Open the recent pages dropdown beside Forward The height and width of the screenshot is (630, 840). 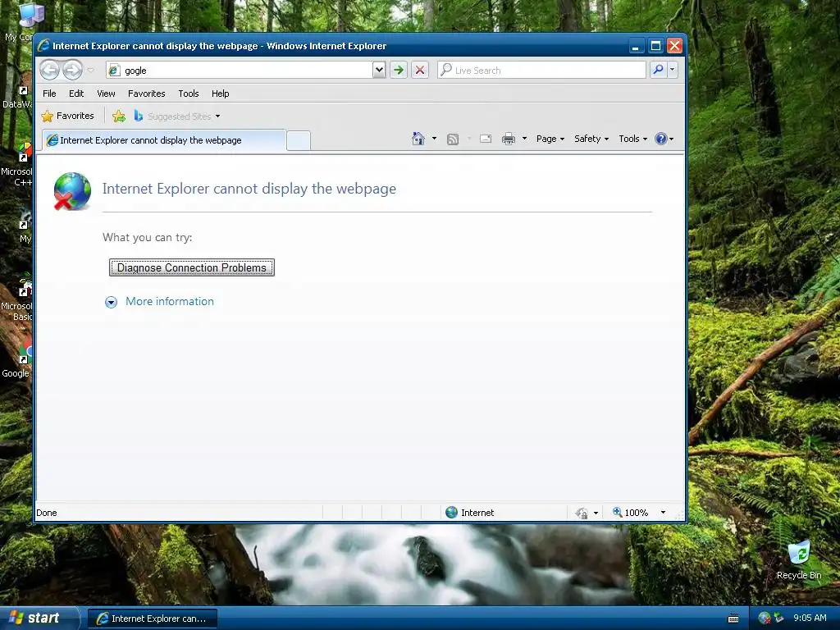90,71
